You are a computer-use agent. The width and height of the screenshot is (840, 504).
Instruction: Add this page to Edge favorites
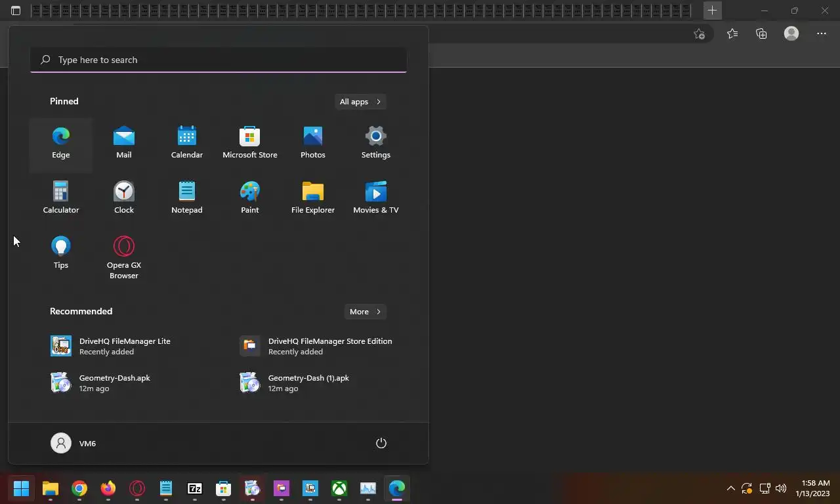pyautogui.click(x=700, y=33)
